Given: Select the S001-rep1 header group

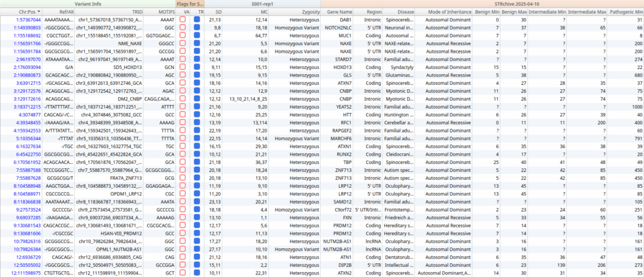Looking at the screenshot, I should pyautogui.click(x=262, y=4).
